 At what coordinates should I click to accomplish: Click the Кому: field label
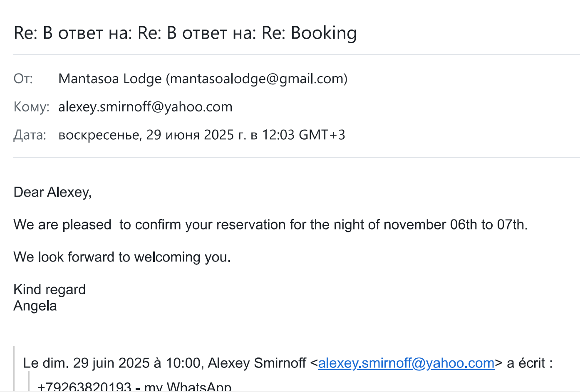[32, 107]
